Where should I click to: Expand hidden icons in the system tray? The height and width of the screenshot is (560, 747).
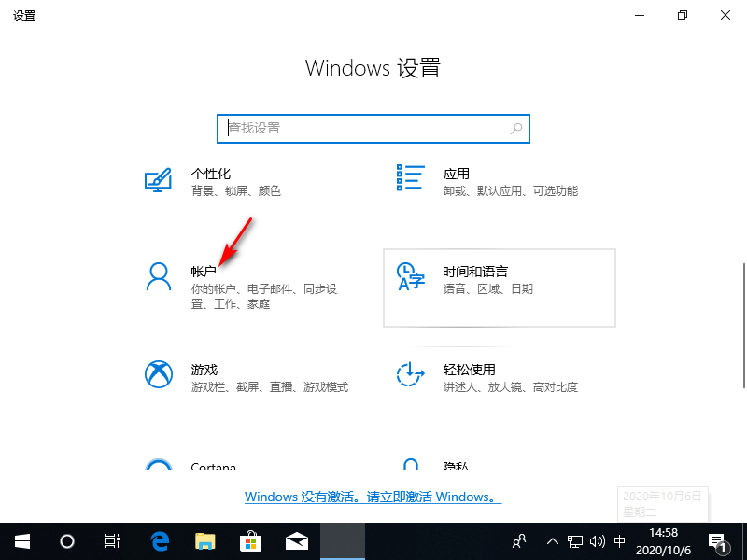[552, 541]
